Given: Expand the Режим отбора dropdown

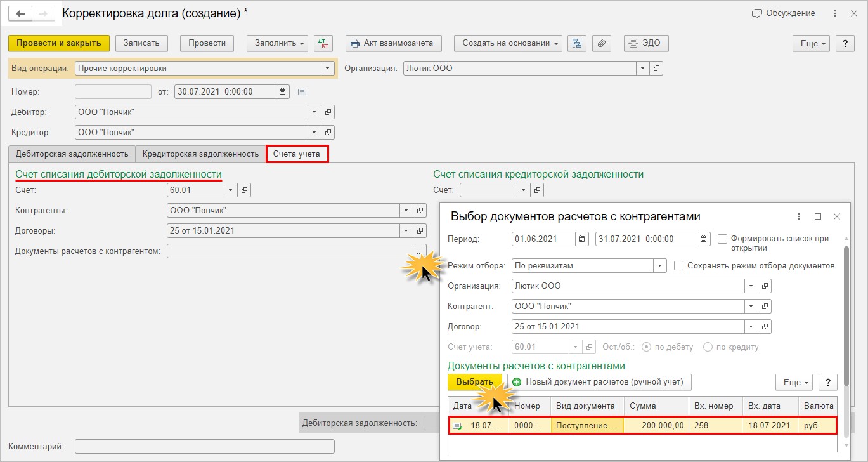Looking at the screenshot, I should pyautogui.click(x=660, y=266).
